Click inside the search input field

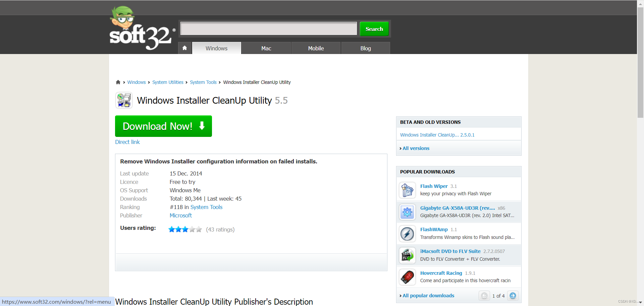click(x=268, y=29)
